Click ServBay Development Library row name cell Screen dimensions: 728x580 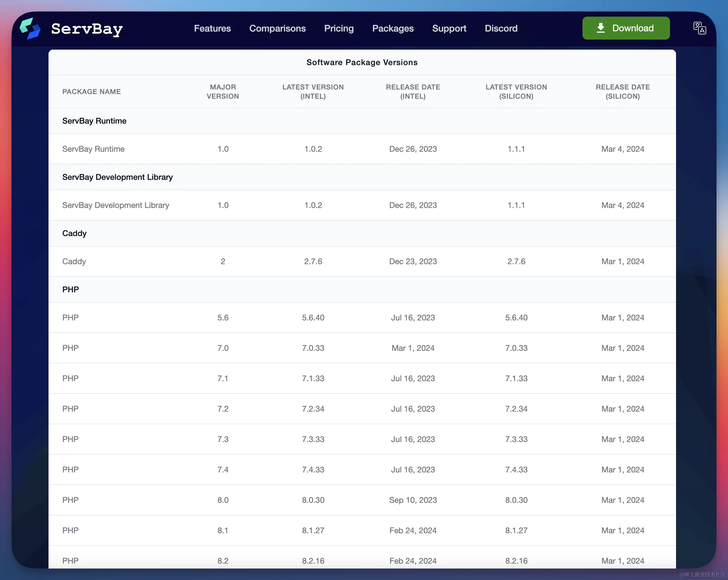click(115, 205)
